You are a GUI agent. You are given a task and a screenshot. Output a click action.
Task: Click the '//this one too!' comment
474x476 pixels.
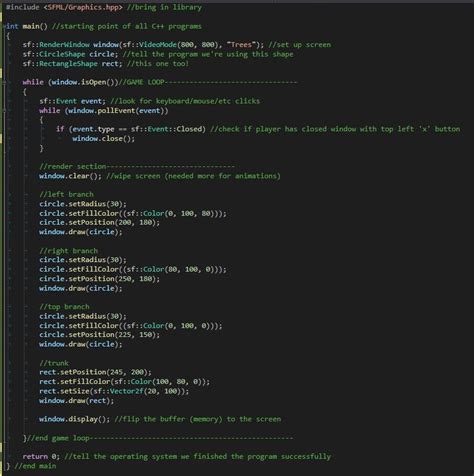click(x=158, y=63)
